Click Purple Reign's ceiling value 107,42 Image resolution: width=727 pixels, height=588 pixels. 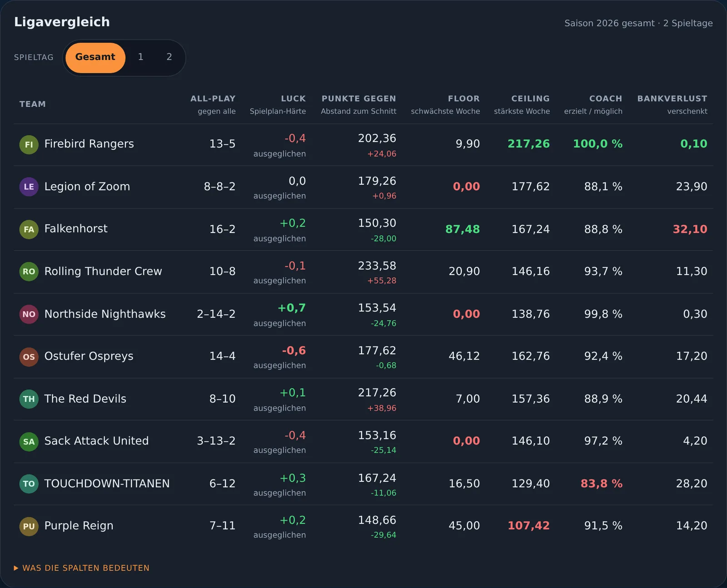tap(528, 526)
